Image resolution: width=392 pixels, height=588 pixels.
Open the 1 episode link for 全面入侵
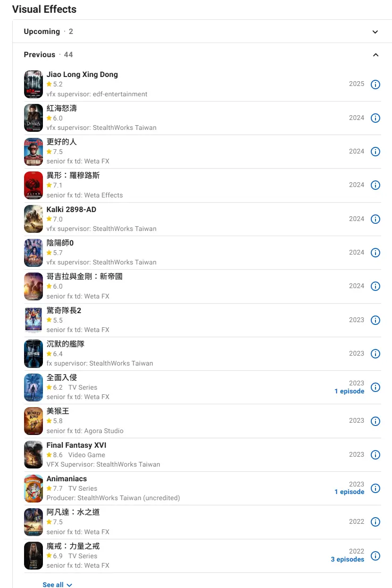pos(350,391)
